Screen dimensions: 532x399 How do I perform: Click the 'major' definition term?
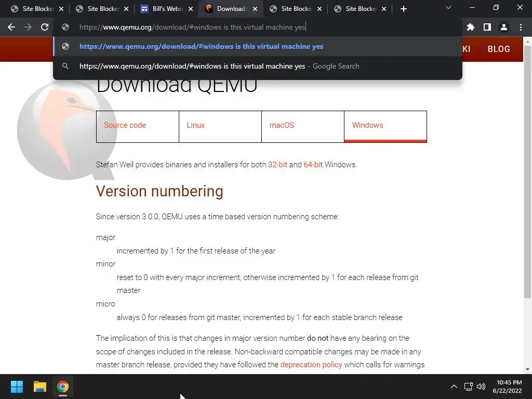[105, 237]
